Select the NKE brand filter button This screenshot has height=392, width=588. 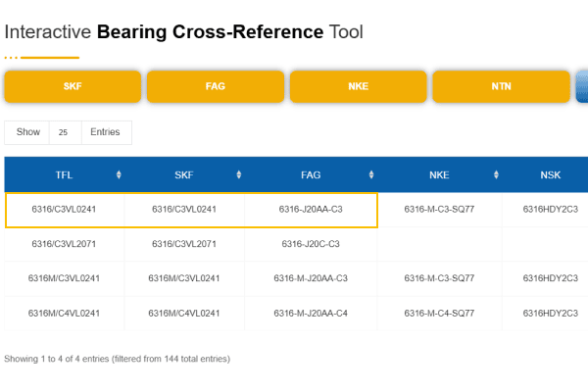tap(358, 86)
